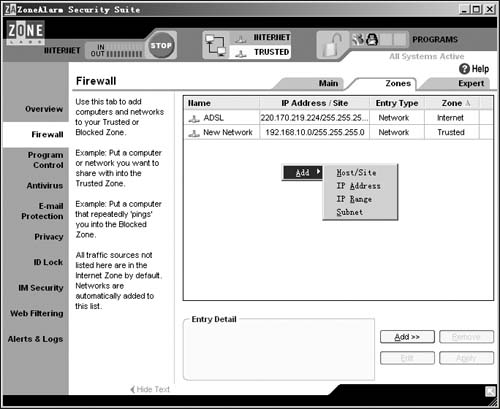Click the Trusted zone cell for New Network
This screenshot has height=409, width=500.
[451, 133]
